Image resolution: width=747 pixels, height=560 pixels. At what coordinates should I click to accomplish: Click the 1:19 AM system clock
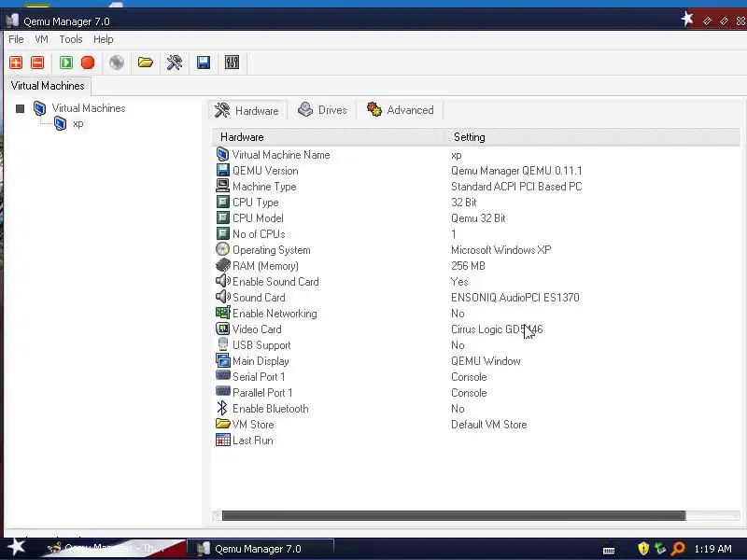tap(712, 549)
